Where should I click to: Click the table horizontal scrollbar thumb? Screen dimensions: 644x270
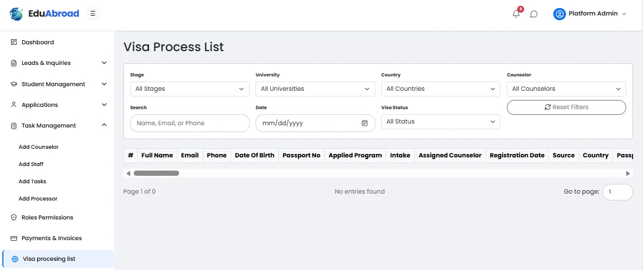[x=157, y=173]
